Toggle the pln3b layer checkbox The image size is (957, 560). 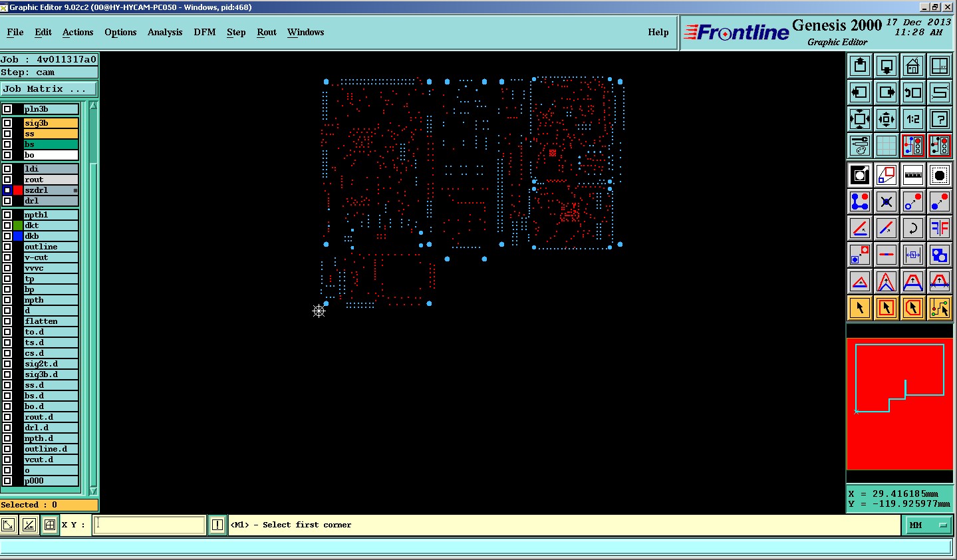[x=7, y=109]
